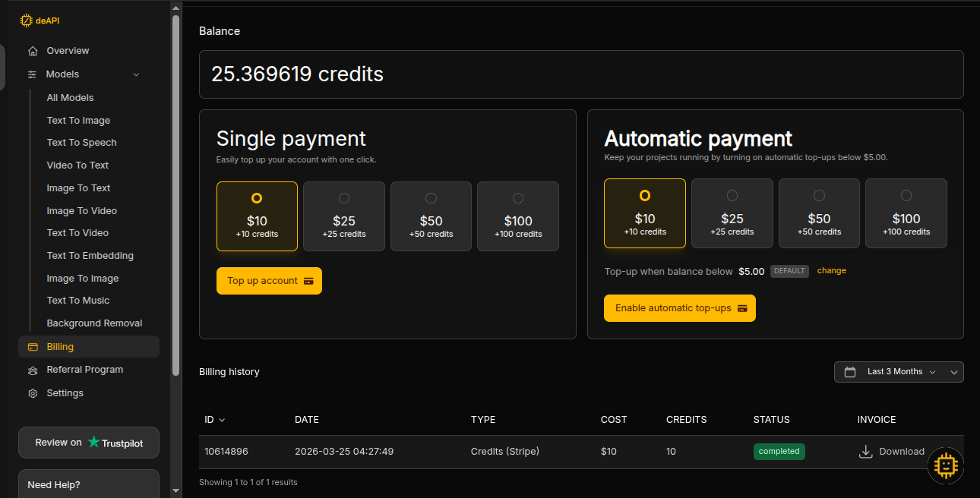Viewport: 980px width, 498px height.
Task: Click the invoice download arrow icon
Action: [x=865, y=452]
